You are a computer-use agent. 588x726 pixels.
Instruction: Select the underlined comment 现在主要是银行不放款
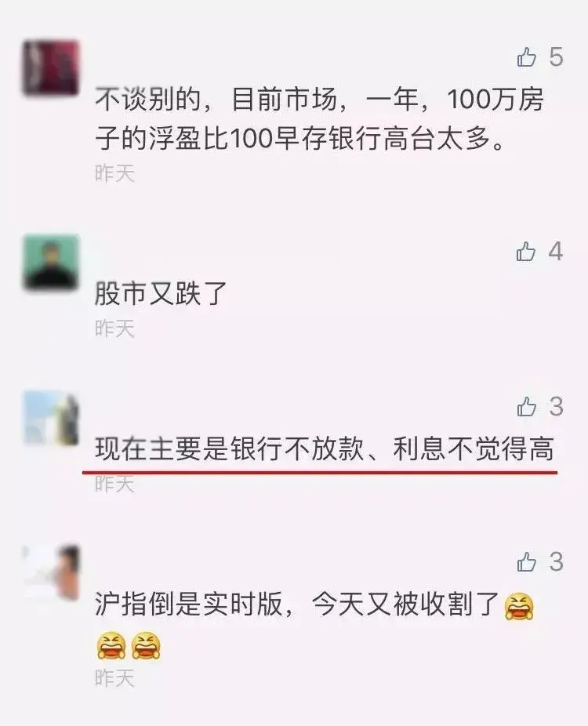click(324, 448)
